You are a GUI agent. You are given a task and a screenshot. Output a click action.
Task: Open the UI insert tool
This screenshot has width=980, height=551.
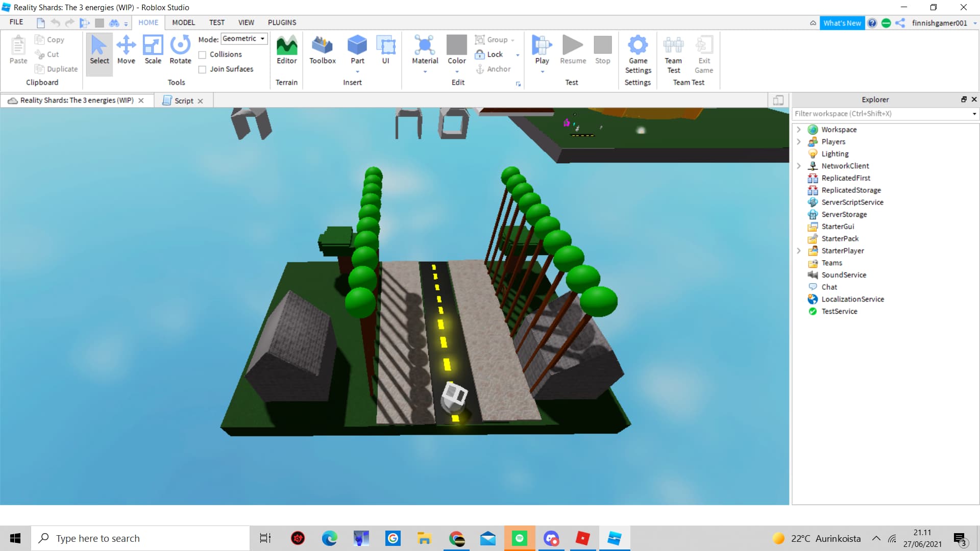click(x=385, y=50)
